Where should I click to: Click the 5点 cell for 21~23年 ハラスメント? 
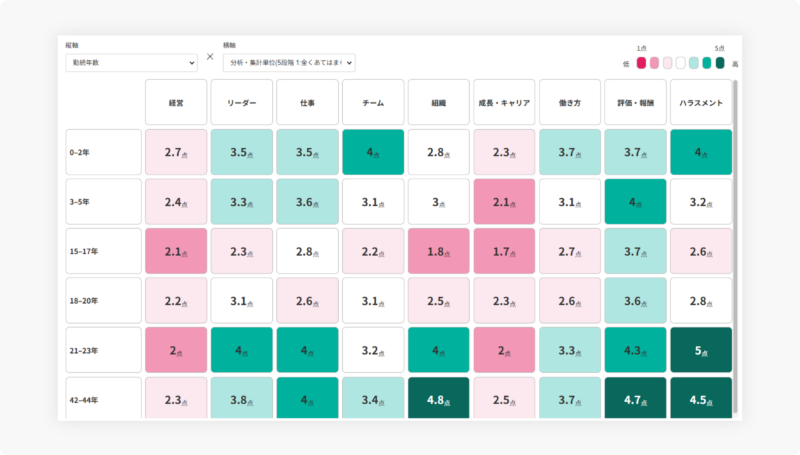coord(700,350)
